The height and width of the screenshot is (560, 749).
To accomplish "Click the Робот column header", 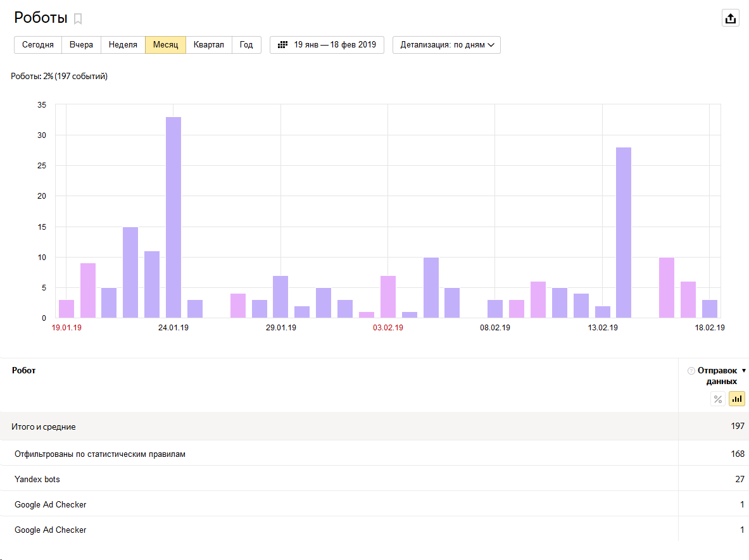I will (24, 371).
